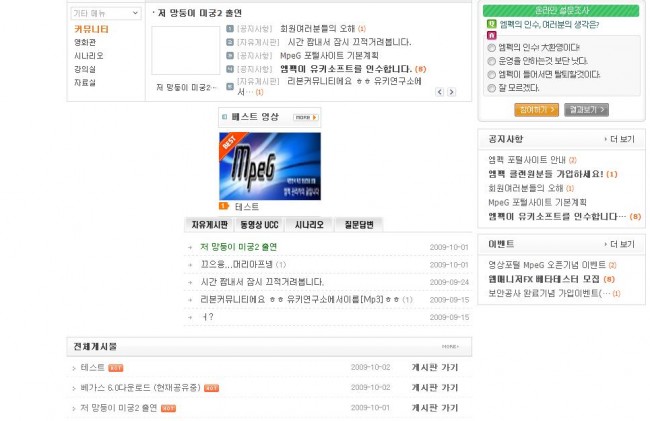Switch to the 동영상 UCC tab
This screenshot has width=650, height=421.
coord(259,225)
